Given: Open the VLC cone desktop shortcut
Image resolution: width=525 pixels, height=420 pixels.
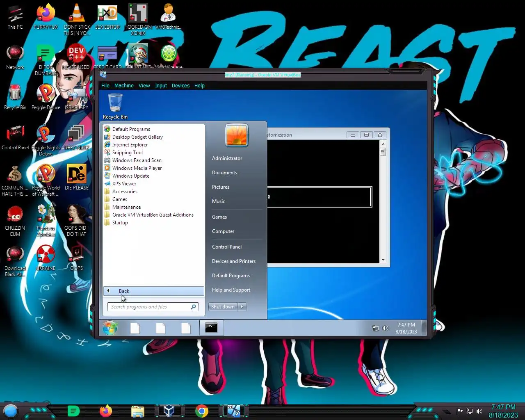Looking at the screenshot, I should pyautogui.click(x=77, y=19).
